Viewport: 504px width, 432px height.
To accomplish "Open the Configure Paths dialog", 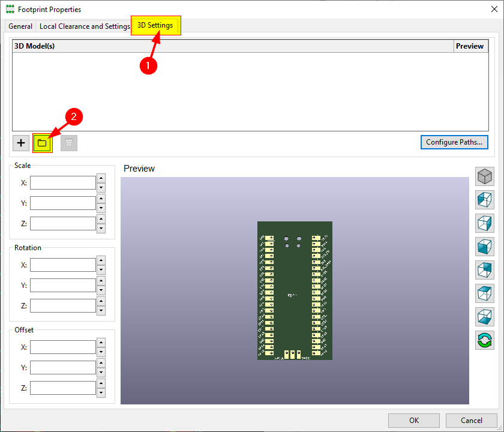I will point(454,142).
